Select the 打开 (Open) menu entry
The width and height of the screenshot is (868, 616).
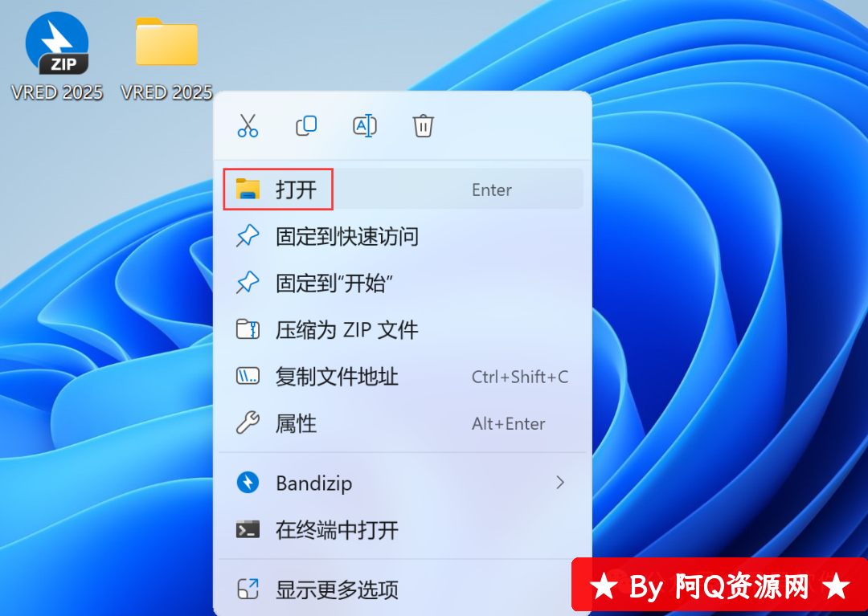point(403,189)
